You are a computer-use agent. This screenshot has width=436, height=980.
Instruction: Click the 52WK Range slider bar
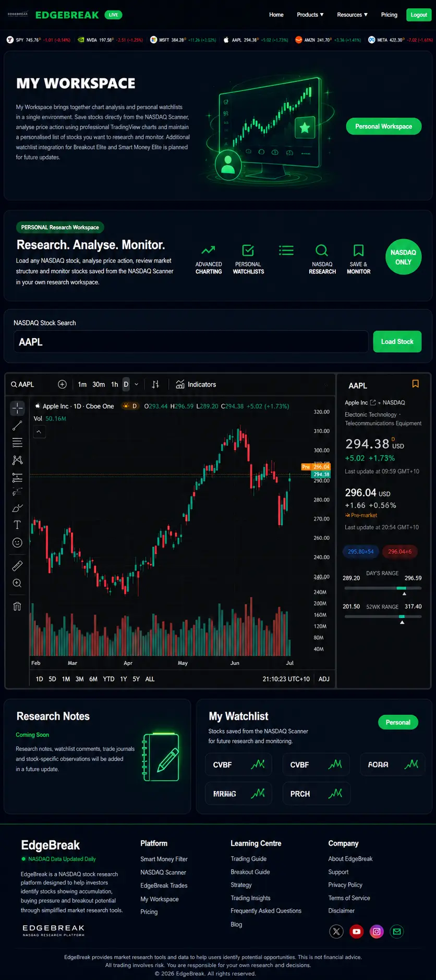[383, 617]
